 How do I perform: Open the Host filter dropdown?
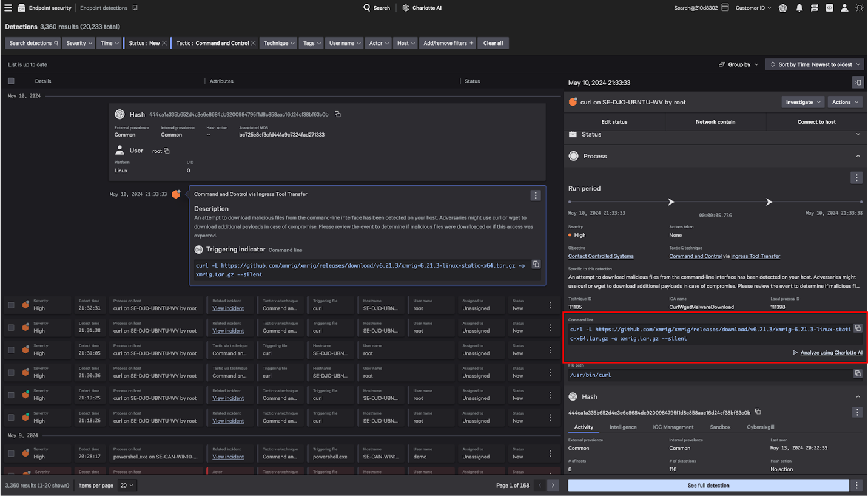tap(405, 43)
